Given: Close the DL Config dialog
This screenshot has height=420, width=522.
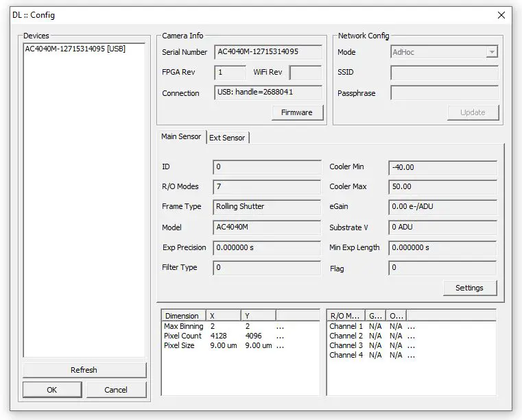Looking at the screenshot, I should coord(501,15).
